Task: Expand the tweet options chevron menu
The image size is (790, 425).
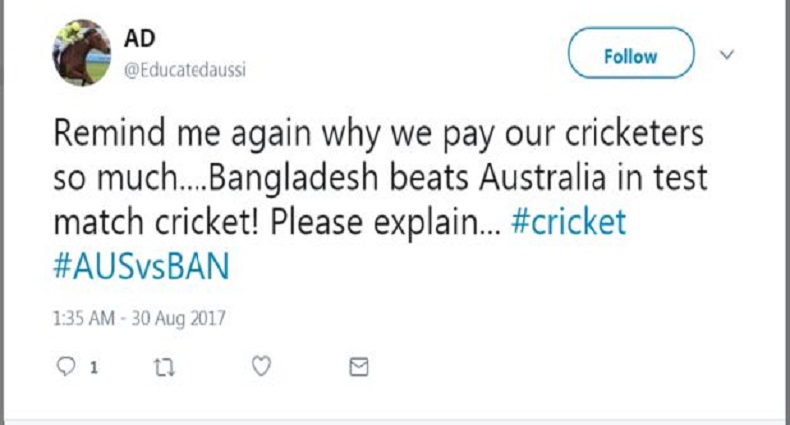Action: tap(727, 54)
